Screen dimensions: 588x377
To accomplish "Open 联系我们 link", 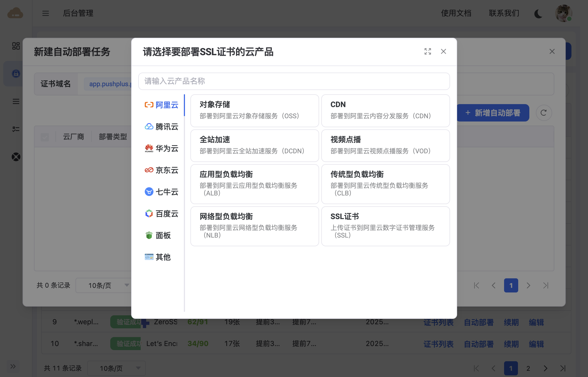I will click(x=504, y=13).
